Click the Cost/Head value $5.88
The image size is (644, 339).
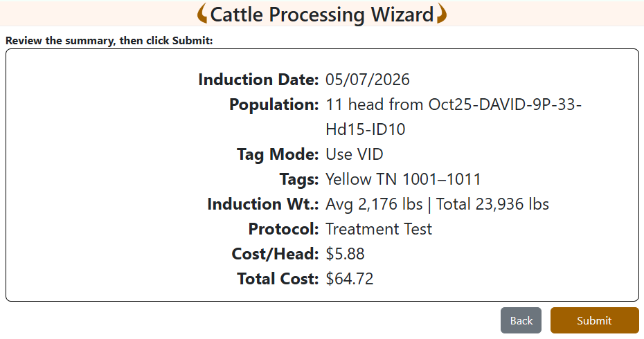(345, 254)
